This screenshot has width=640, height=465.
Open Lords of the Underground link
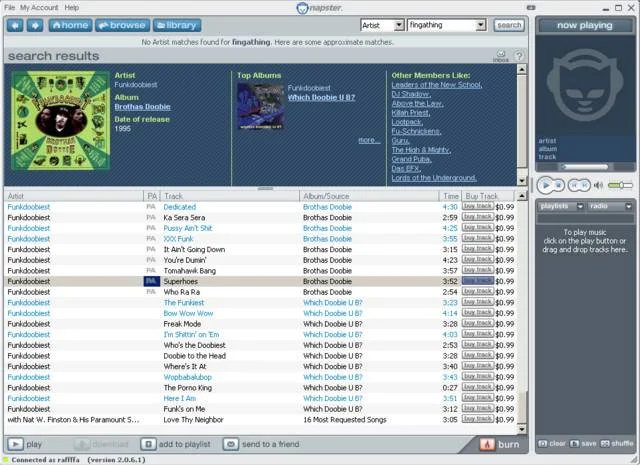coord(434,178)
